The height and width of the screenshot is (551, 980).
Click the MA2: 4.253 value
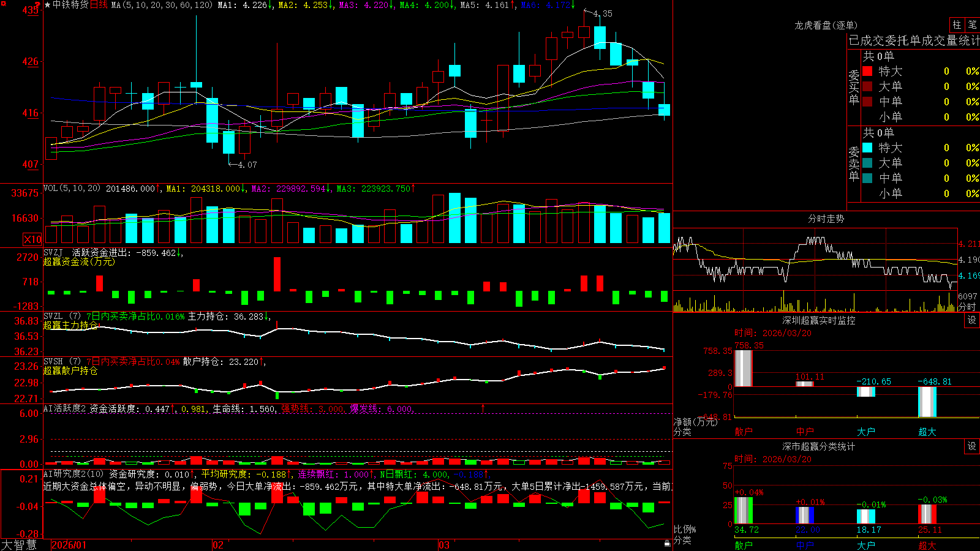tap(306, 5)
